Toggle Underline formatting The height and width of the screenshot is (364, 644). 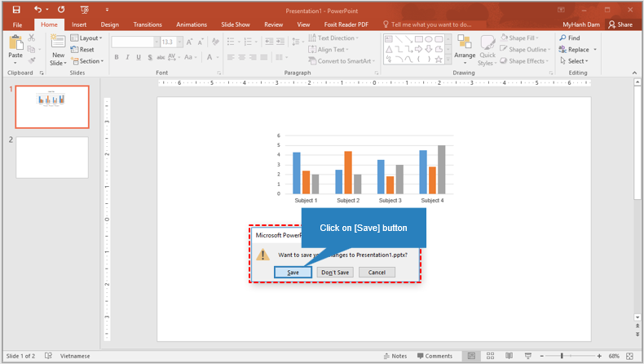click(139, 57)
